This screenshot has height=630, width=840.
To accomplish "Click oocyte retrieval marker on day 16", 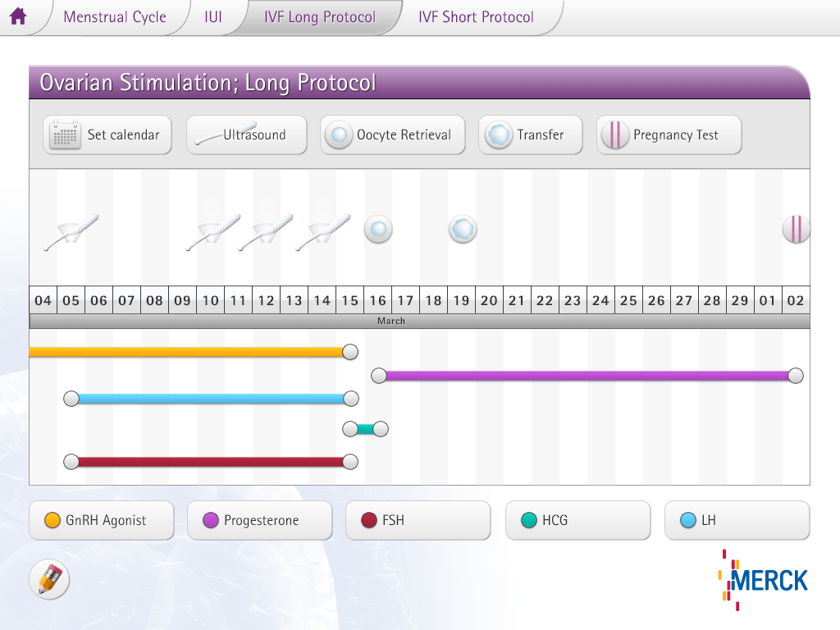I will [378, 230].
